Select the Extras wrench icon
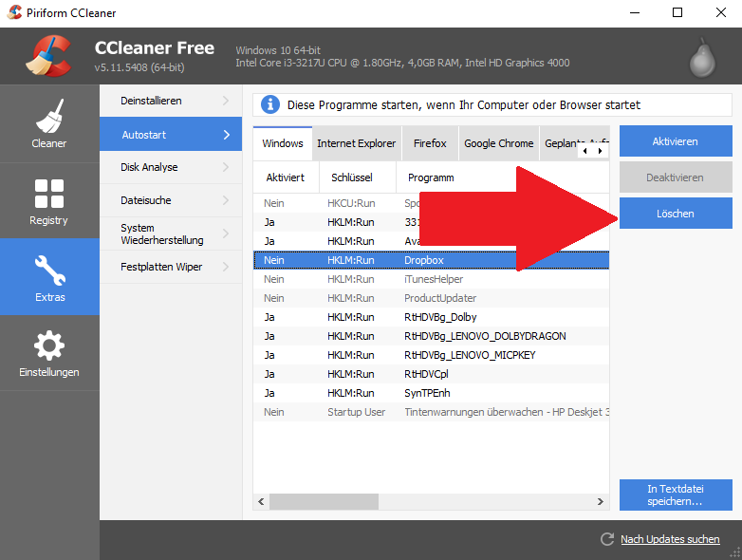Viewport: 742px width, 560px height. (x=48, y=276)
